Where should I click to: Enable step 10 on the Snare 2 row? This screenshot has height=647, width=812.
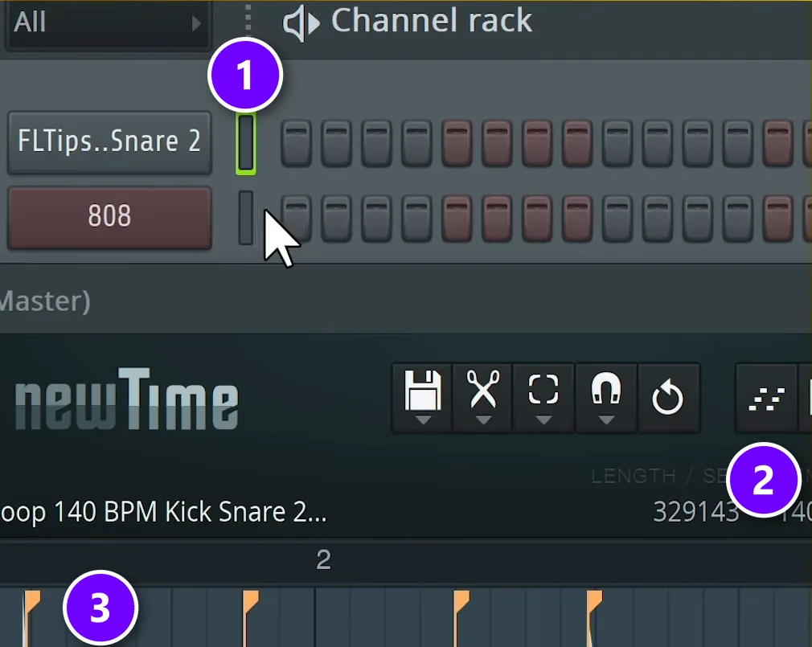pyautogui.click(x=658, y=143)
